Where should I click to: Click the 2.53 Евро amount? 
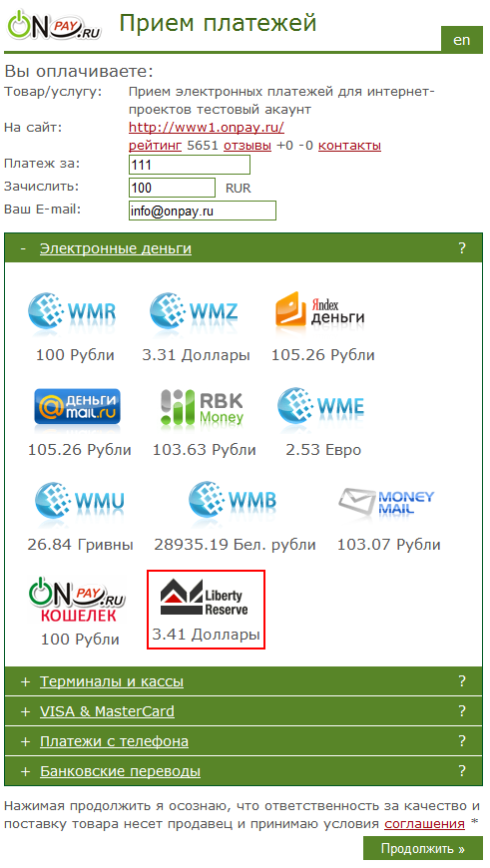(x=323, y=450)
